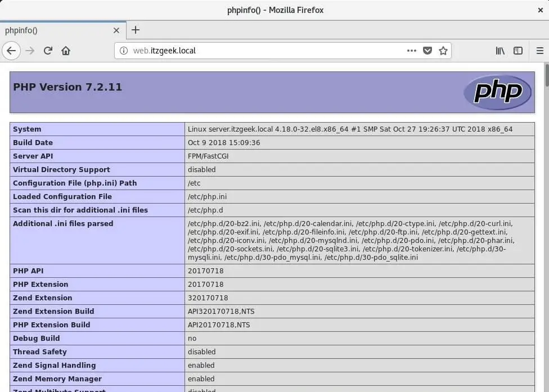The image size is (549, 392).
Task: Click the page vertical scrollbar thumb
Action: (x=547, y=75)
